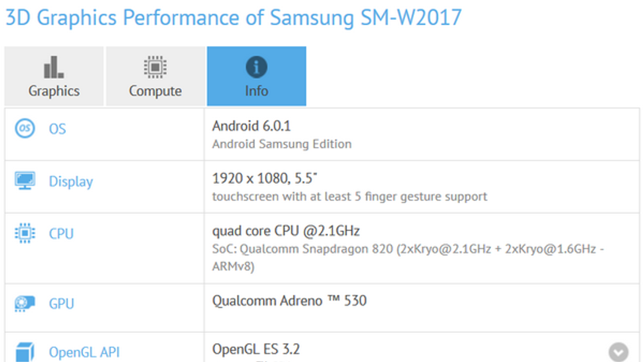This screenshot has width=644, height=362.
Task: Click the CPU label link
Action: point(61,234)
